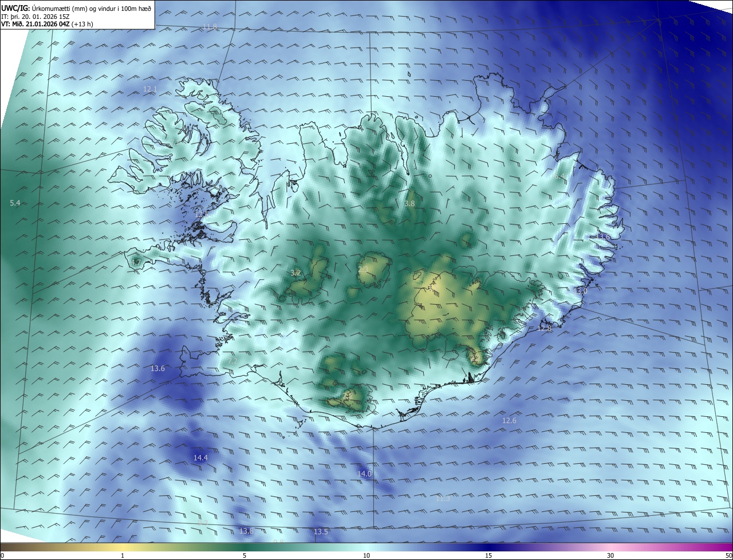Click the 50 tick on the color scale
This screenshot has width=733, height=560.
[728, 555]
